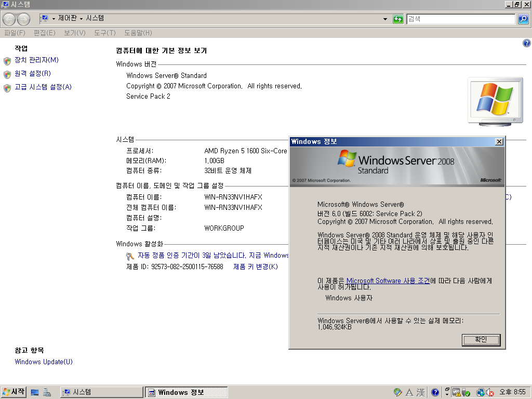Switch to 시스템 taskbar button
The height and width of the screenshot is (399, 532).
pos(102,392)
